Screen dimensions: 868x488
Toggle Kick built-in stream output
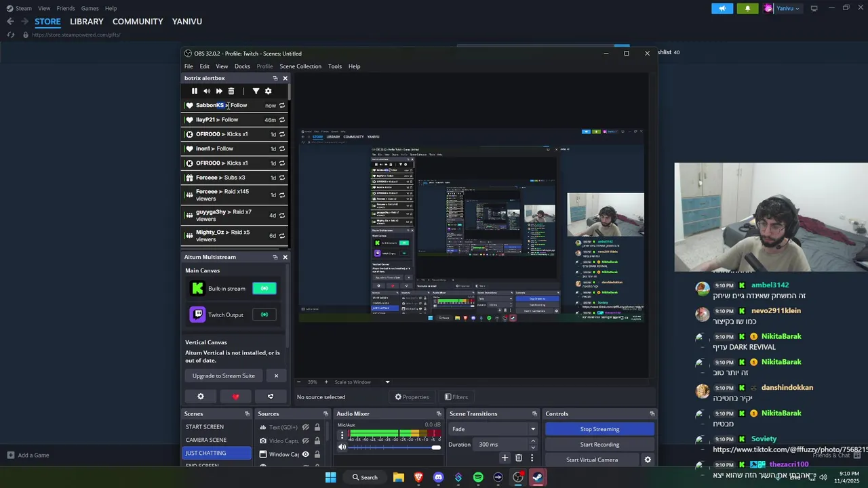tap(264, 288)
